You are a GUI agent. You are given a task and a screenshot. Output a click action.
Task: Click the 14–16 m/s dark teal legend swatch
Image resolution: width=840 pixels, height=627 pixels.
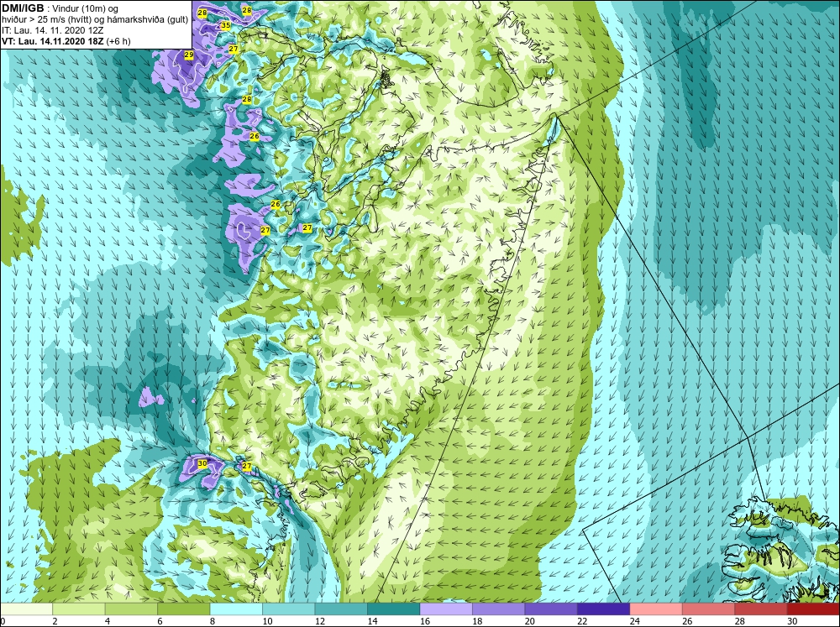tap(394, 609)
